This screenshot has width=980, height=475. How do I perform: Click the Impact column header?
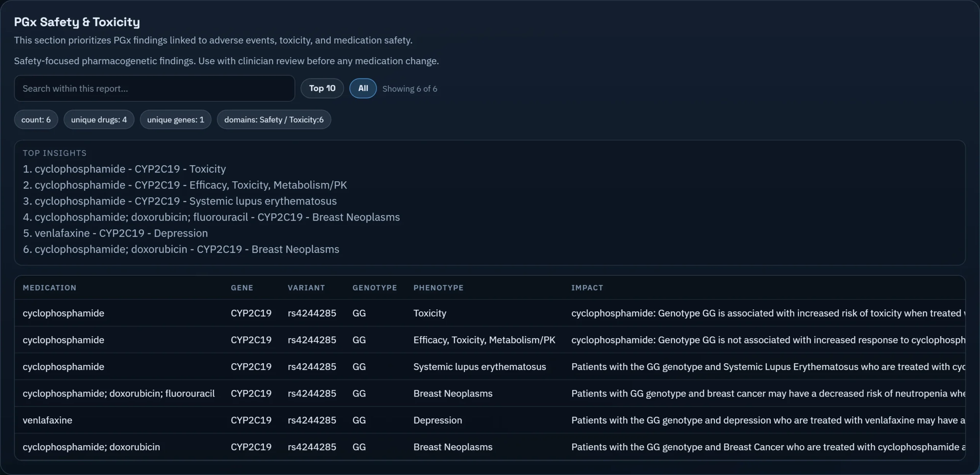point(587,288)
